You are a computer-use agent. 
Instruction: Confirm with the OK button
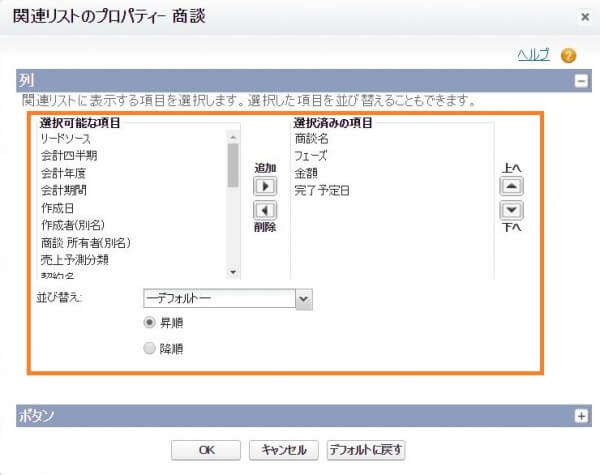[206, 450]
